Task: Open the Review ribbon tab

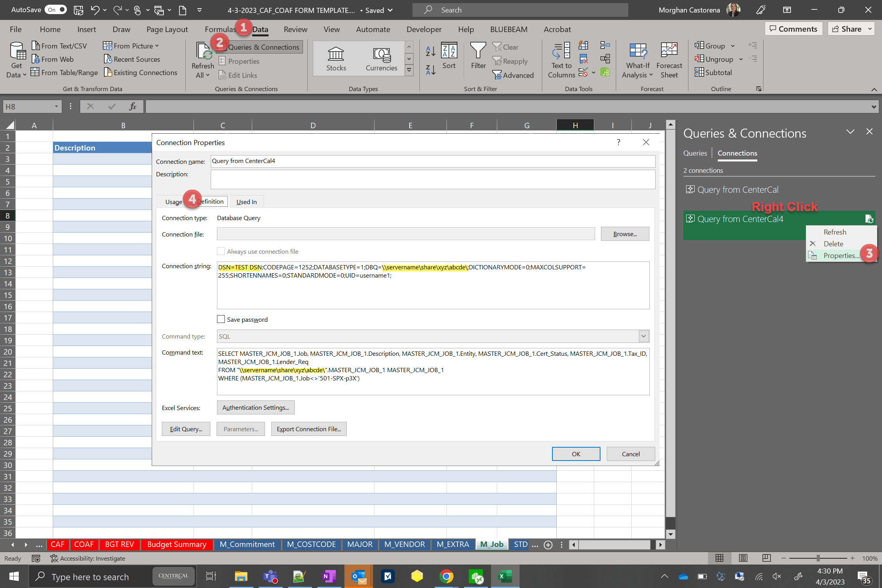Action: pos(295,29)
